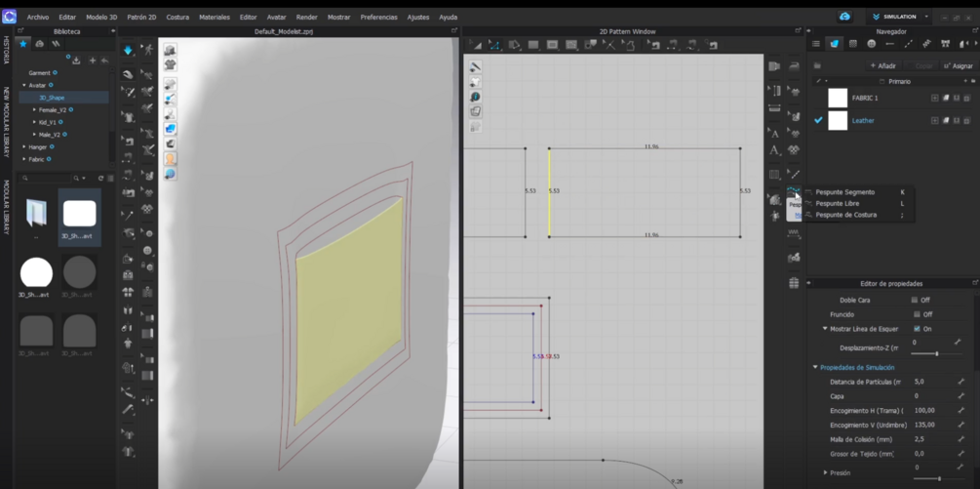Open the list view tab in Navegador
Viewport: 980px width, 489px height.
tap(815, 44)
